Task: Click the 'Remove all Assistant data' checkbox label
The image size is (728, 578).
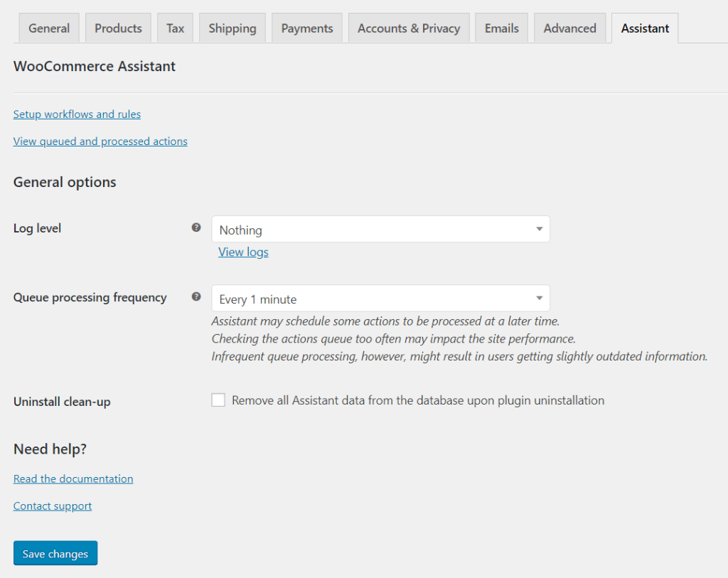Action: (x=418, y=400)
